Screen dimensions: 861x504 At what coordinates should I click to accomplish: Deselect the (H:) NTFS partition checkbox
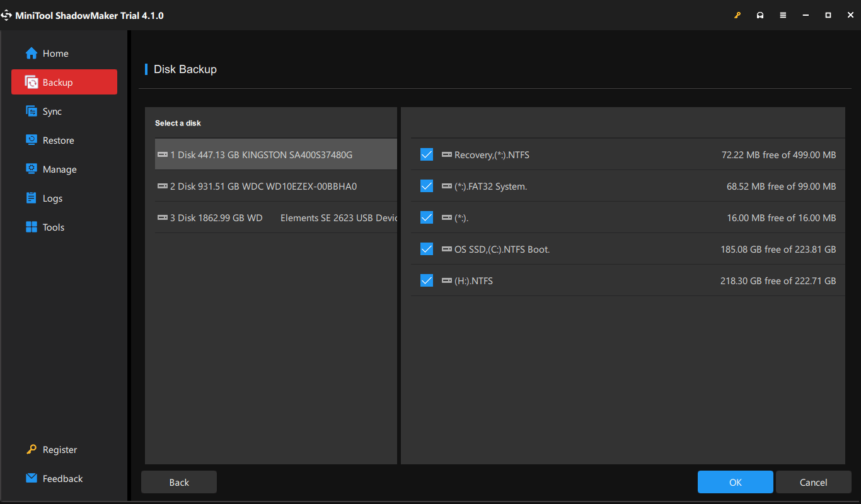427,280
